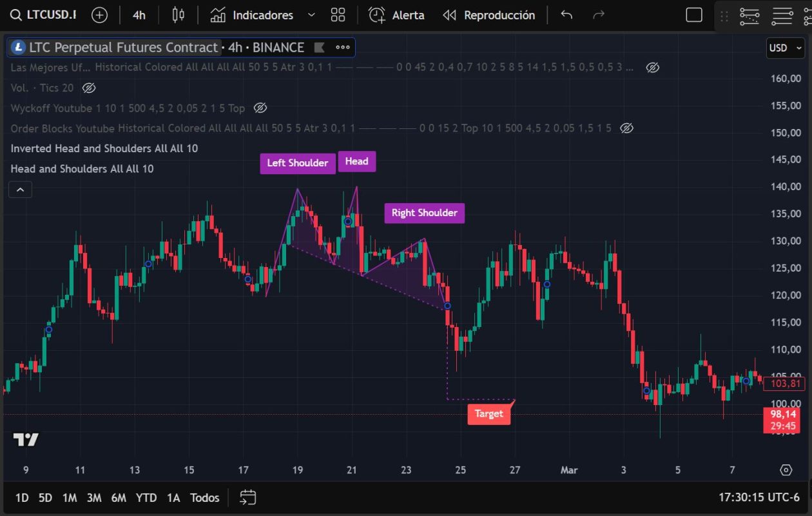Image resolution: width=812 pixels, height=516 pixels.
Task: Show the hidden Vol indicator
Action: (x=89, y=88)
